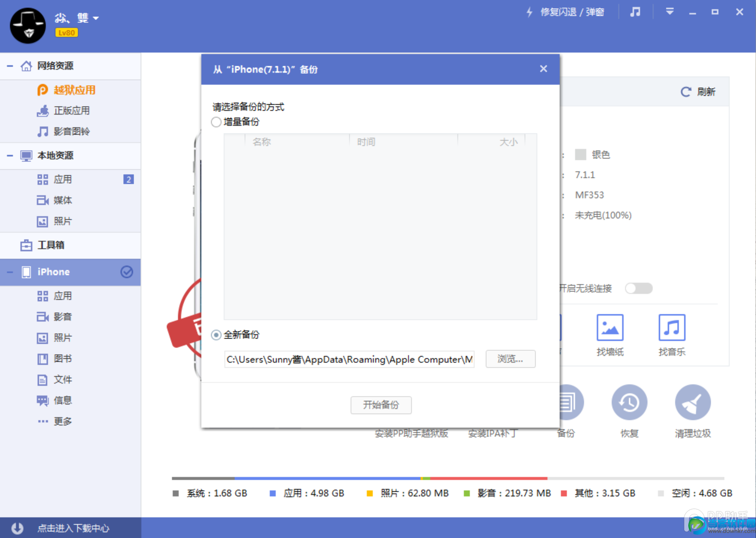Close the backup dialog

[543, 69]
